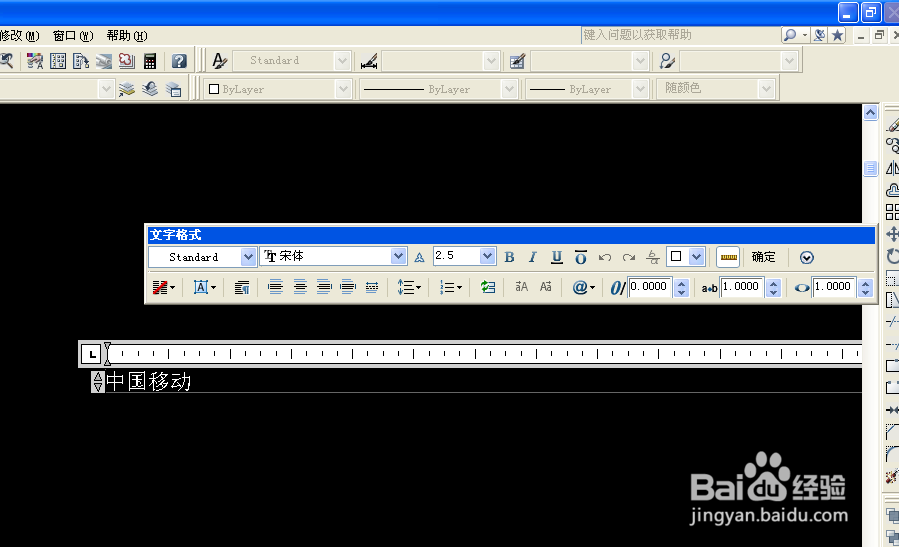Click the L tab stop type selector on the ruler

(92, 354)
